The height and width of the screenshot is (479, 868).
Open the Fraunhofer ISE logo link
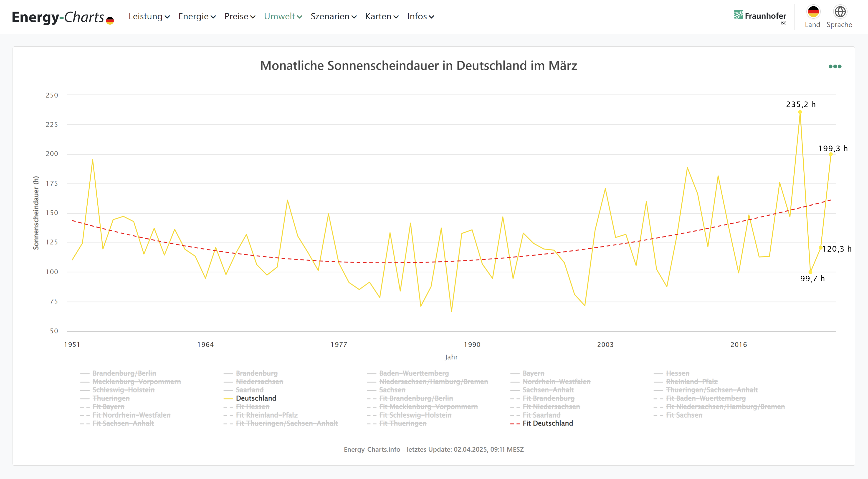coord(760,17)
